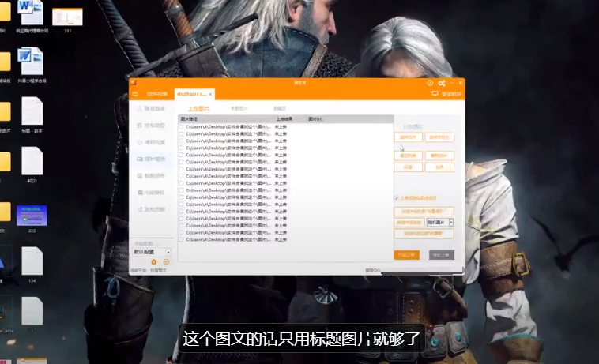Click the info circle icon in title bar
The width and height of the screenshot is (599, 364).
[x=430, y=83]
